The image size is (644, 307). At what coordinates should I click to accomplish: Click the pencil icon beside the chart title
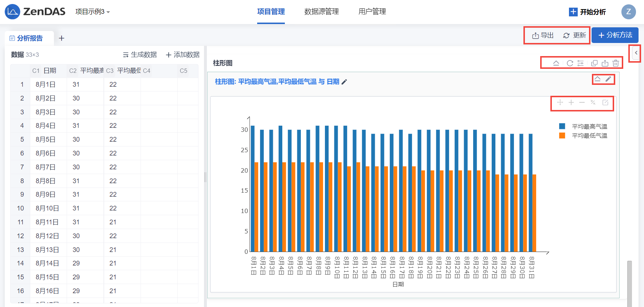[344, 82]
